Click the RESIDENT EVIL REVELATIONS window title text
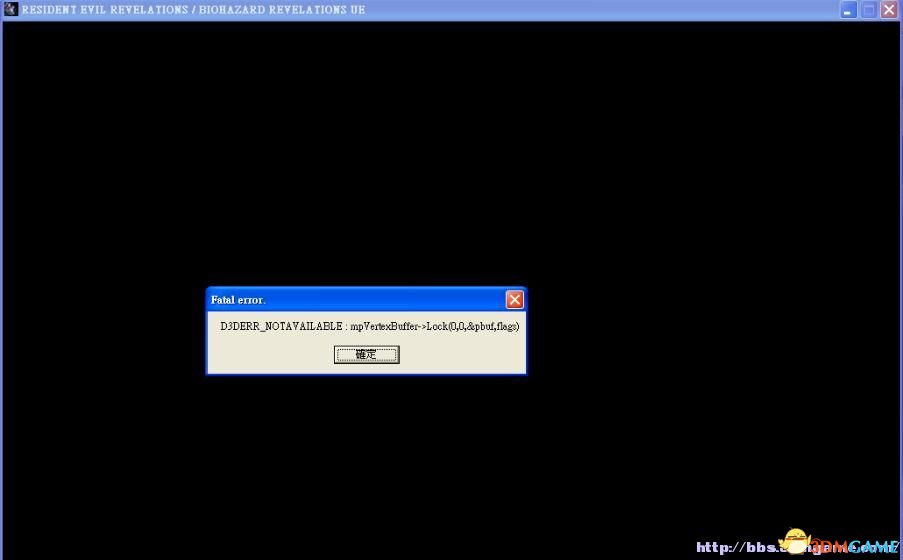Screen dimensions: 903x560 point(194,10)
